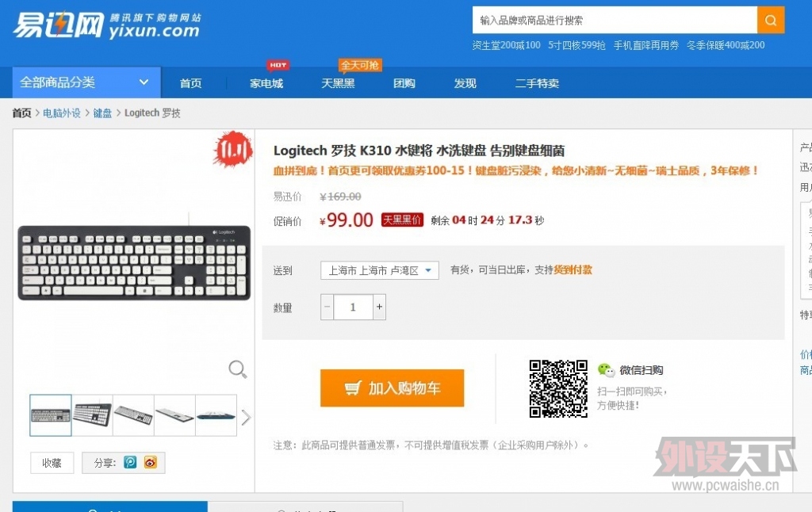
Task: Open 键盘 breadcrumb link
Action: pyautogui.click(x=102, y=113)
